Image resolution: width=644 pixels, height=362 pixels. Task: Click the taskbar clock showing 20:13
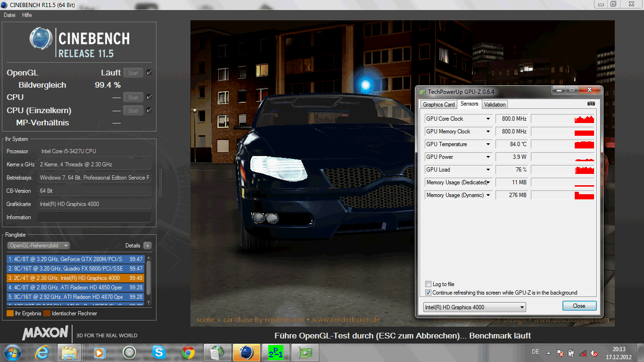619,353
